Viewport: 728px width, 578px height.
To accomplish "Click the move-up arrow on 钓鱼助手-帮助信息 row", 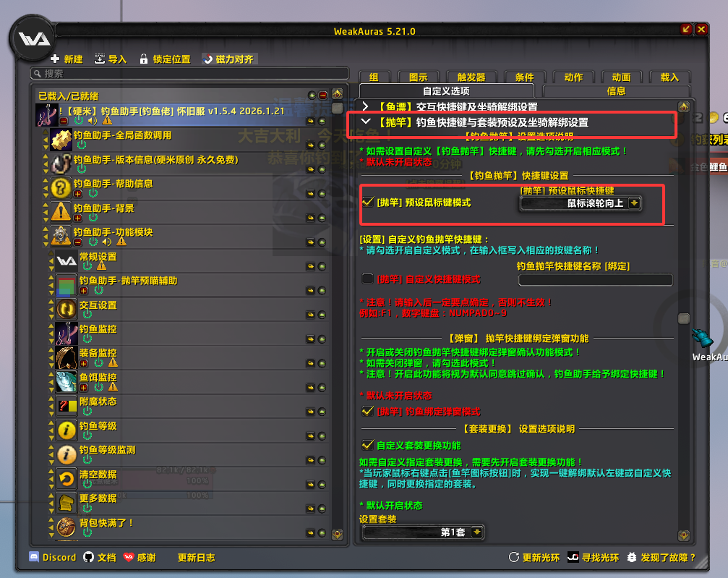I will pyautogui.click(x=46, y=182).
